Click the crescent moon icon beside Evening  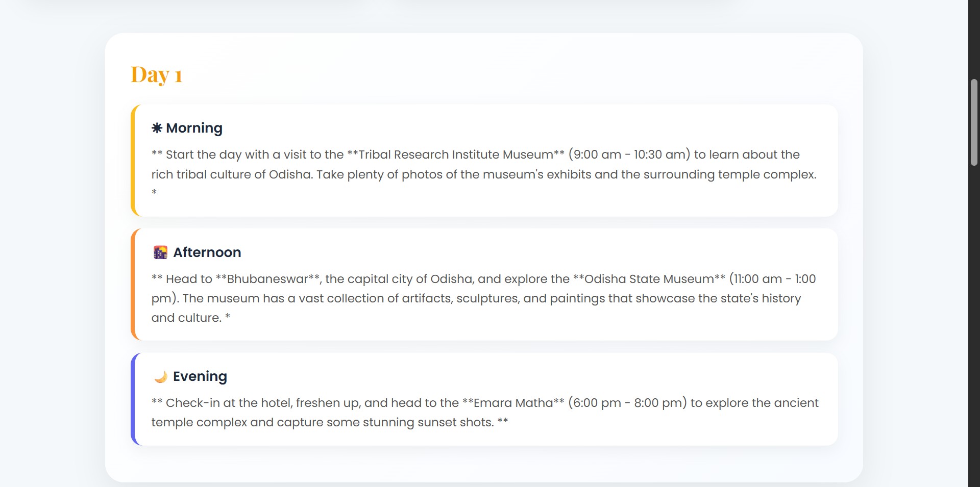(160, 377)
